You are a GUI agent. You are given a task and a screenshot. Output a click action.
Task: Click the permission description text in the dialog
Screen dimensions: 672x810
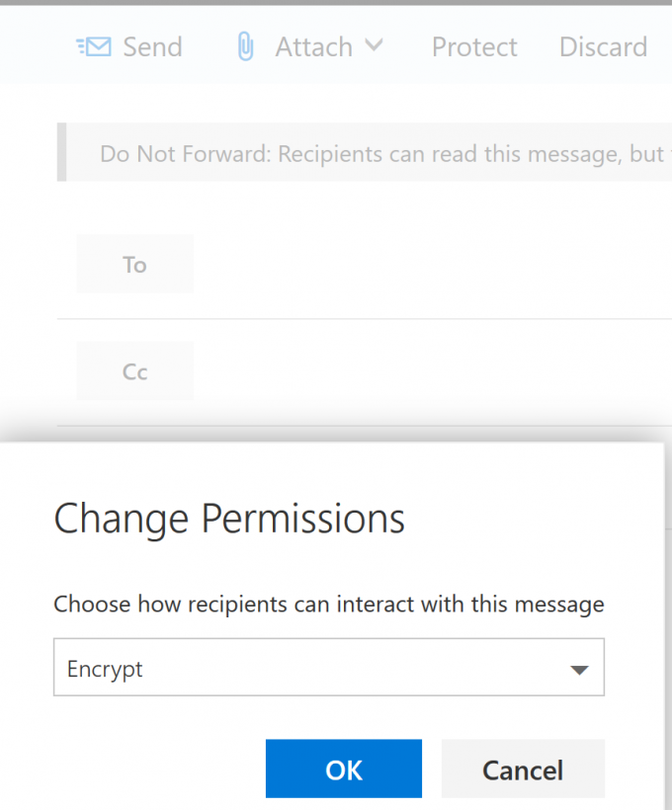coord(329,604)
